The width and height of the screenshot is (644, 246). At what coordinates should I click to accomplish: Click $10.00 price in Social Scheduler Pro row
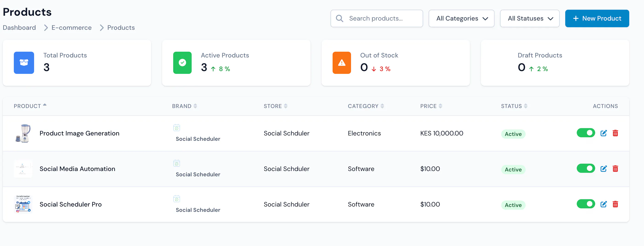point(430,204)
